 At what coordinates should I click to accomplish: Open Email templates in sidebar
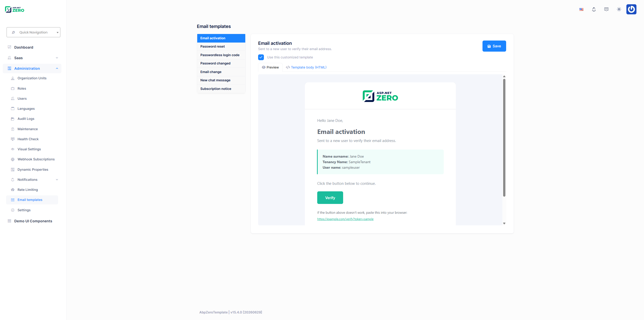(x=32, y=200)
